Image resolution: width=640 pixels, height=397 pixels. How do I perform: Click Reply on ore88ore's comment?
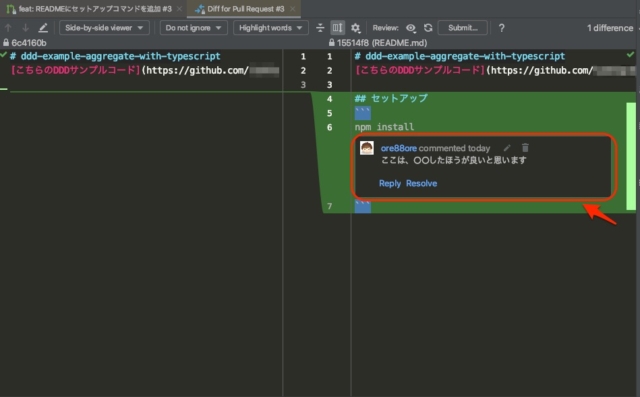[390, 183]
